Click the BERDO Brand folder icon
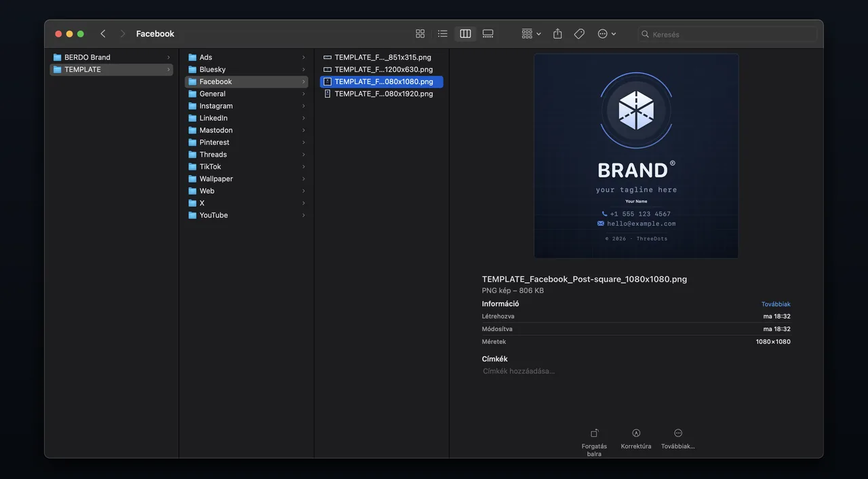The image size is (868, 479). click(57, 58)
